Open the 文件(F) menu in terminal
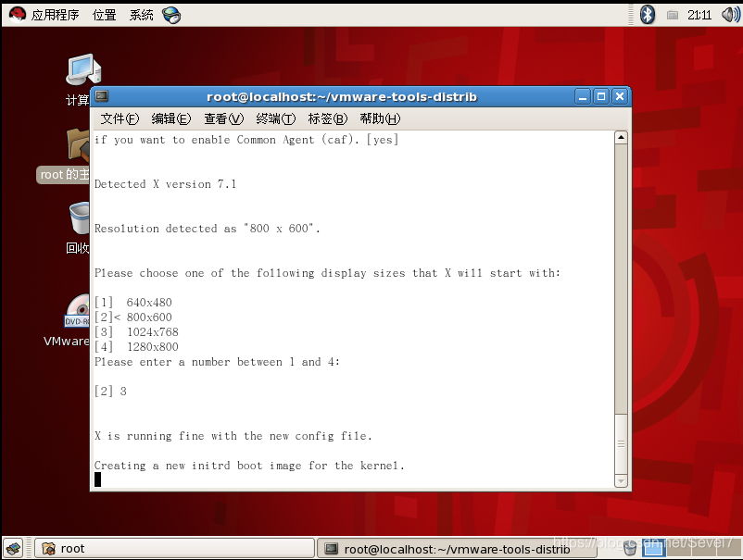Image resolution: width=743 pixels, height=560 pixels. click(x=120, y=118)
